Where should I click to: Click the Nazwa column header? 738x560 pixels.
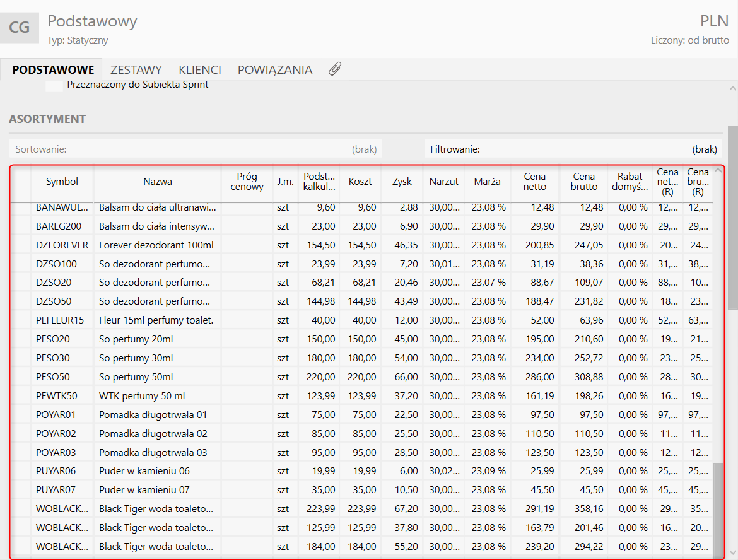click(x=157, y=182)
